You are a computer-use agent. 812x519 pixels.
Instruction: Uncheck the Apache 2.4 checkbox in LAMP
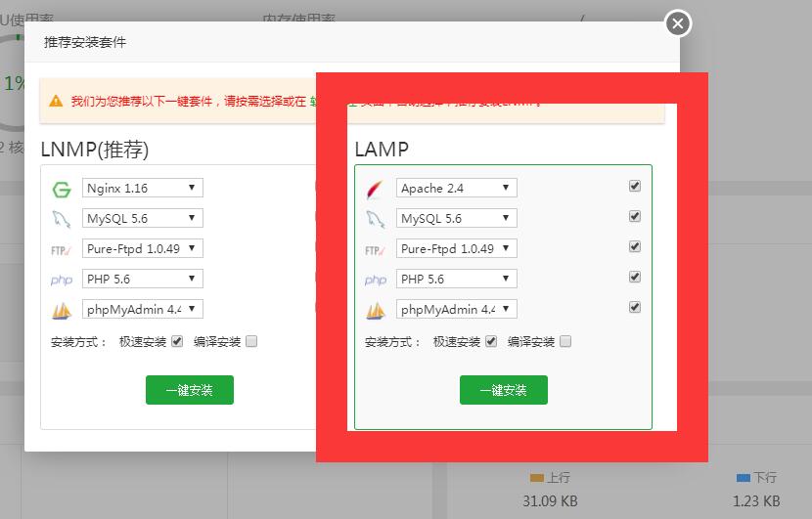pos(635,186)
